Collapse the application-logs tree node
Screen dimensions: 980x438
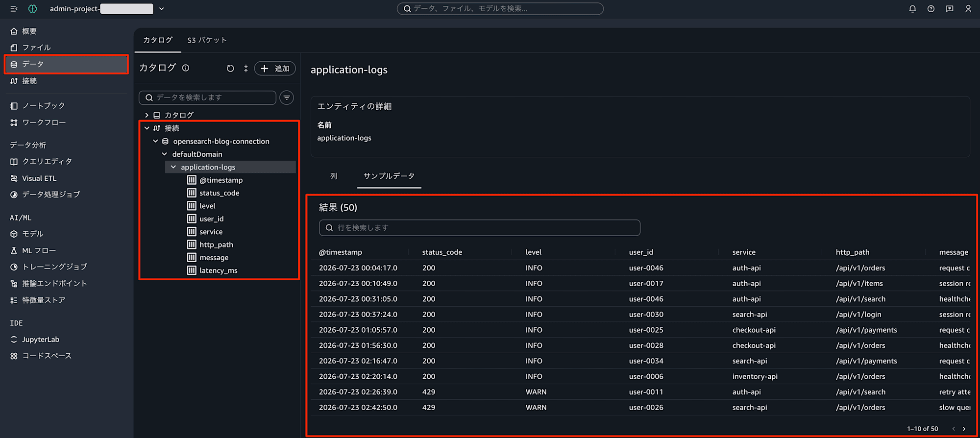(x=173, y=167)
